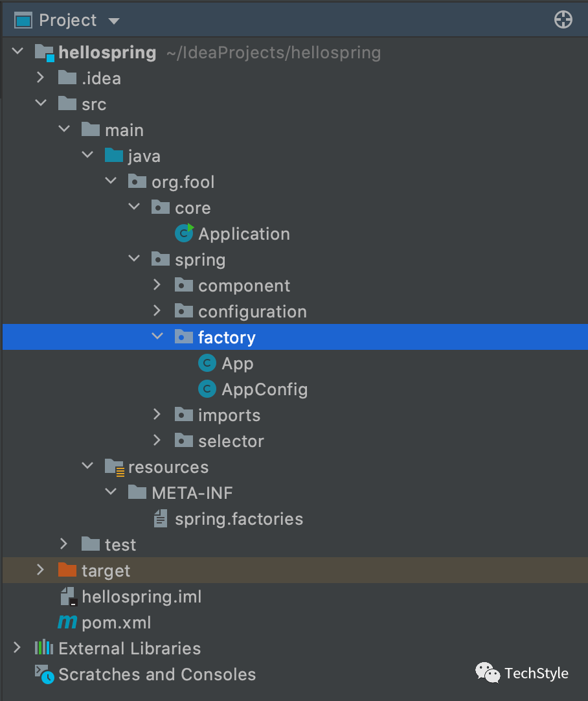This screenshot has width=588, height=701.
Task: Click the hellospring.iml file icon
Action: click(x=68, y=597)
